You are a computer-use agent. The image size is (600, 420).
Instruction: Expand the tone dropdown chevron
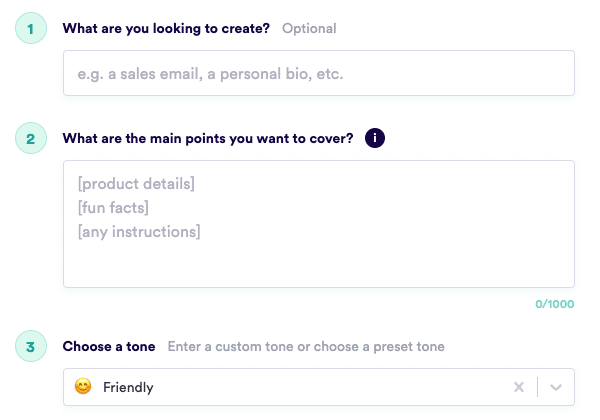tap(556, 387)
